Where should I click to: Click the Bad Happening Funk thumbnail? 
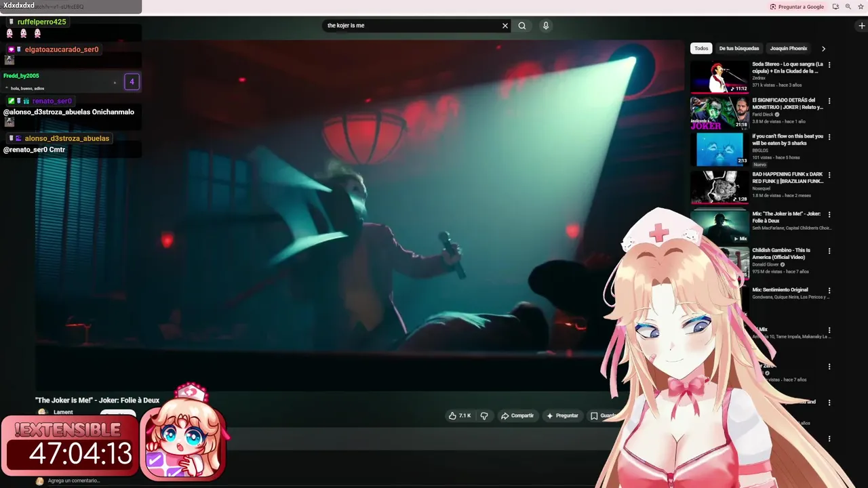[719, 187]
